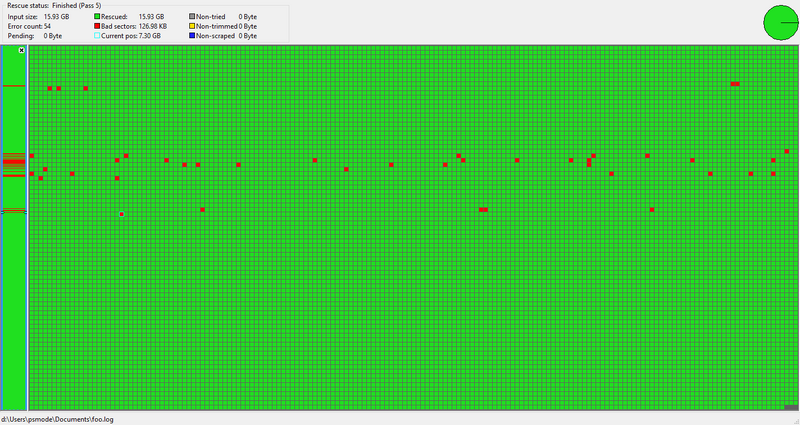Click the 'Input size: 15.93 GB' value

pos(57,16)
